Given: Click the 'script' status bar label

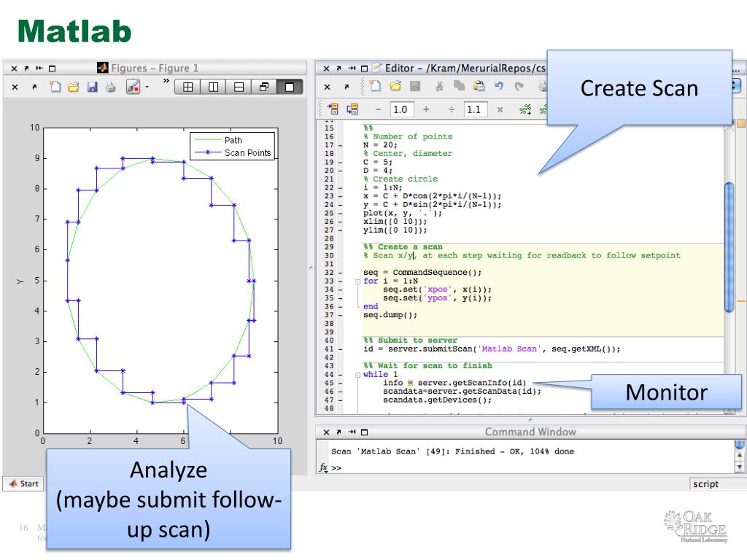Looking at the screenshot, I should click(x=705, y=484).
